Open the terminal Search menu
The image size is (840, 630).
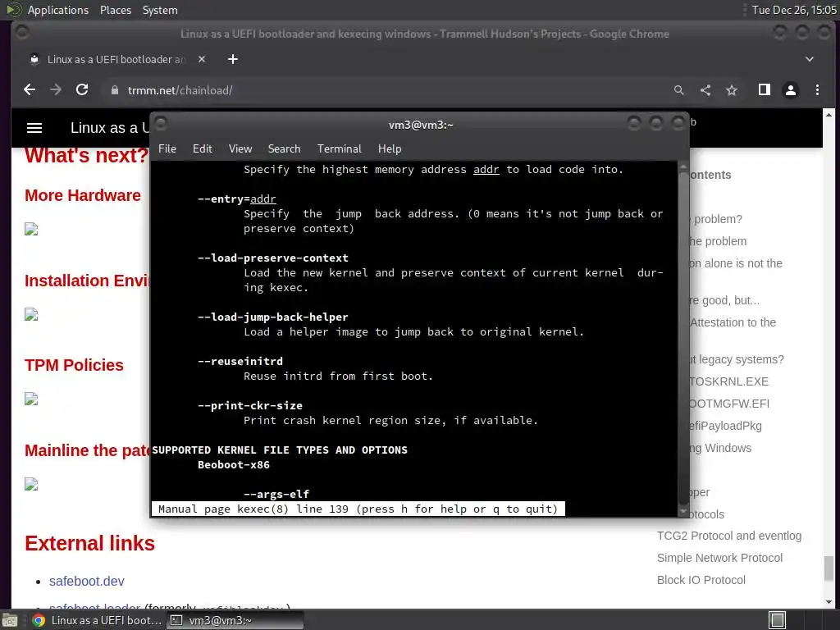tap(284, 149)
